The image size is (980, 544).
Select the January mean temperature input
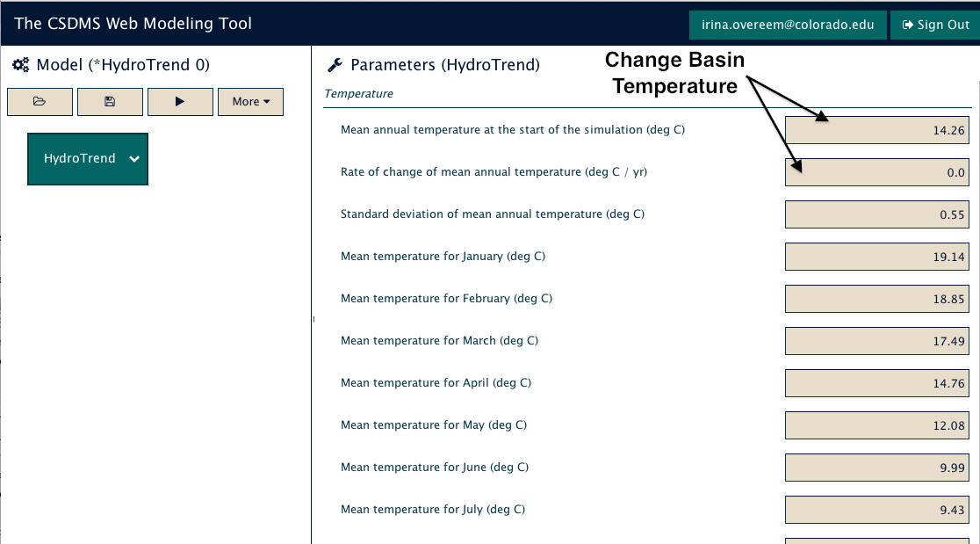point(877,257)
